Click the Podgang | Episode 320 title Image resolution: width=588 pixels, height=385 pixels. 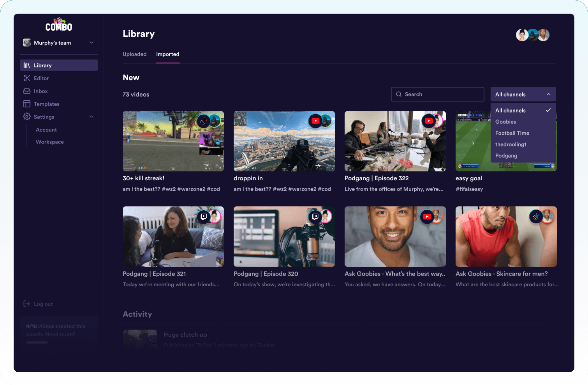click(266, 274)
